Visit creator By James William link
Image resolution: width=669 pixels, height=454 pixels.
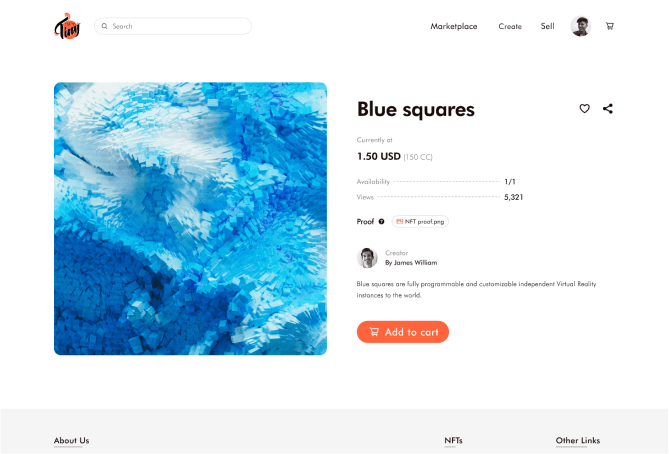(x=411, y=263)
